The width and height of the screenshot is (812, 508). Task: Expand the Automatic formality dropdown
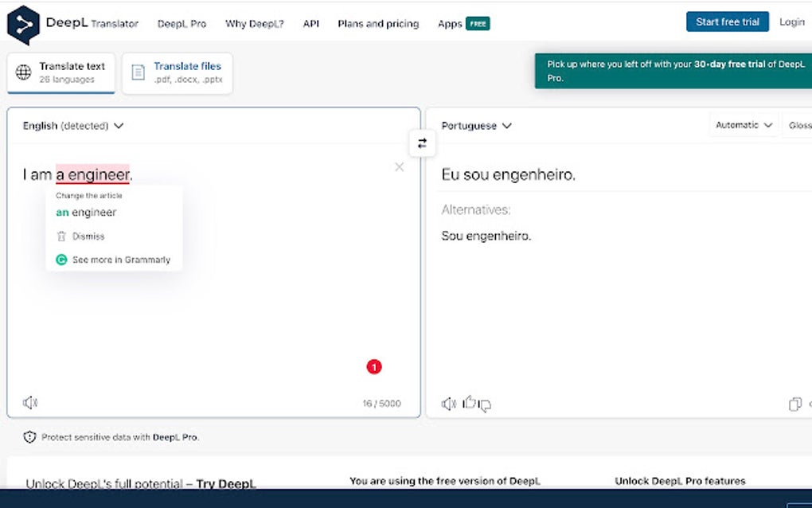tap(744, 125)
